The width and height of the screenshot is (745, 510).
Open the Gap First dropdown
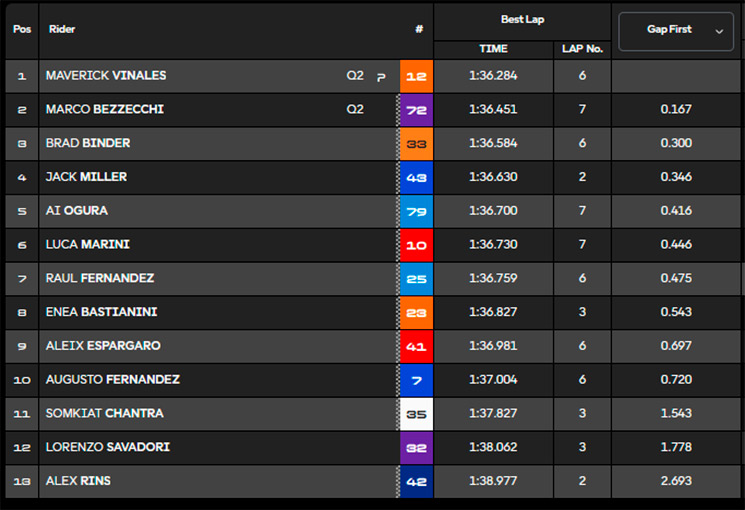pos(676,31)
